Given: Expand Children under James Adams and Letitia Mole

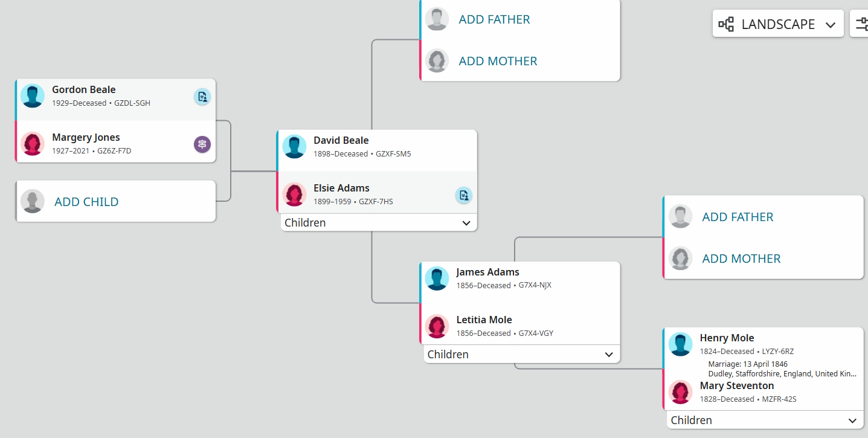Looking at the screenshot, I should pyautogui.click(x=522, y=354).
